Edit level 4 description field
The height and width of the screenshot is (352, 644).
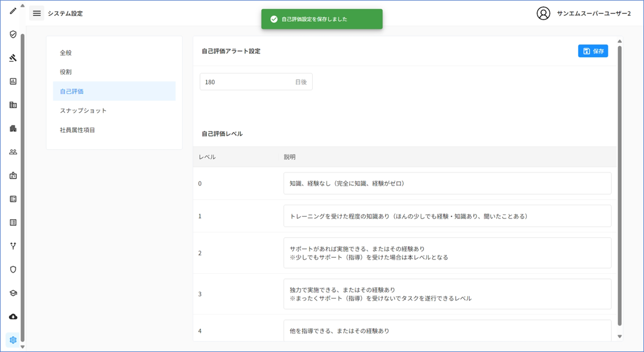point(447,330)
